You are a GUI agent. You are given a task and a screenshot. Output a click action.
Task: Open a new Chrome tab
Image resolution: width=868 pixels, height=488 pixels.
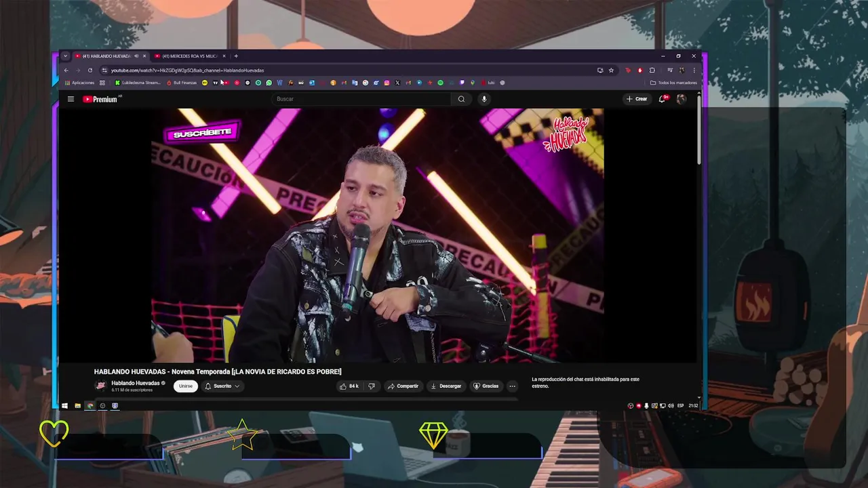[236, 56]
